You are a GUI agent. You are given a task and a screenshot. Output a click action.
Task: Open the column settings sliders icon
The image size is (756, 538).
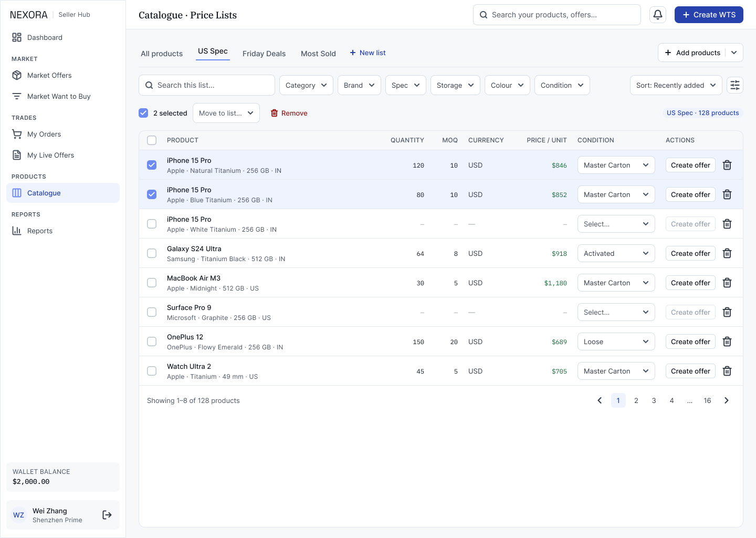pyautogui.click(x=735, y=85)
